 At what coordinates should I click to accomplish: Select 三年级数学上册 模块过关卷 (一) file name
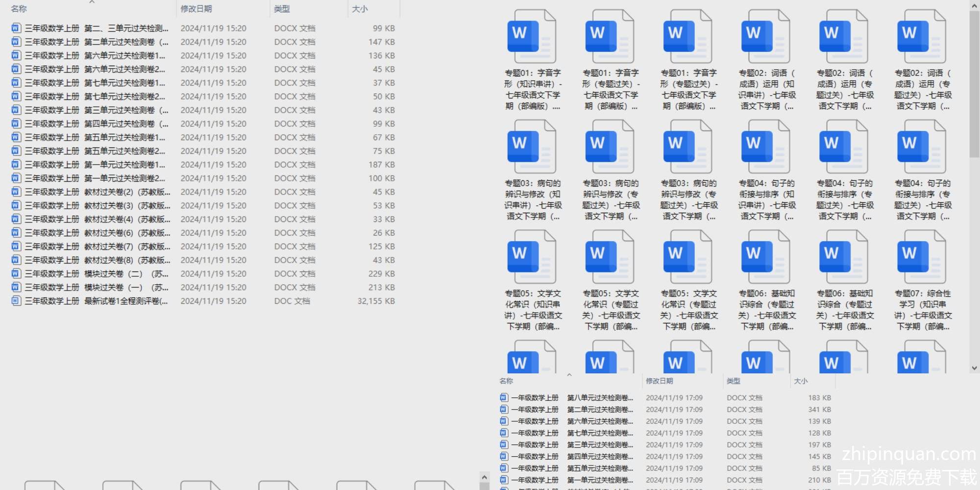tap(97, 287)
